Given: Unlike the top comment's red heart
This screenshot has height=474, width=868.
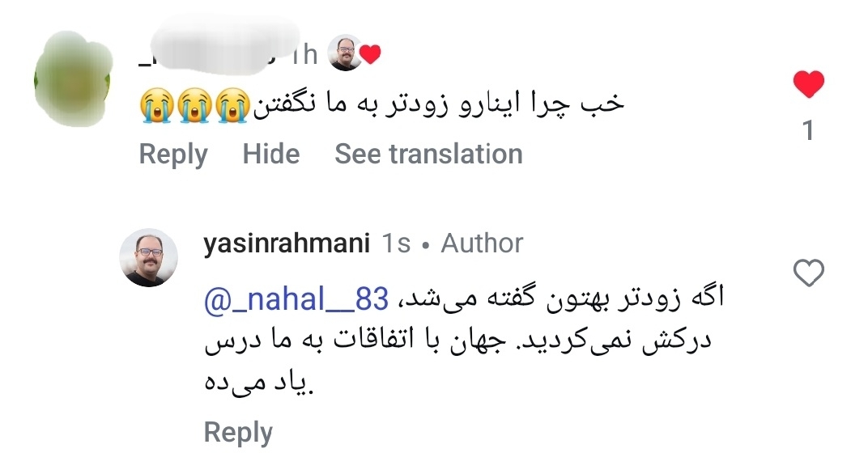Looking at the screenshot, I should 807,84.
